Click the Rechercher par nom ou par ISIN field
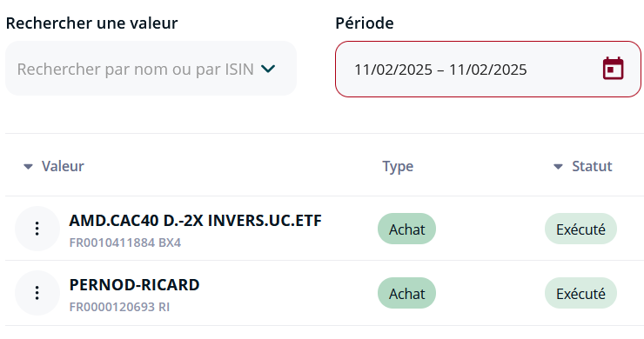This screenshot has height=339, width=644. [x=151, y=68]
